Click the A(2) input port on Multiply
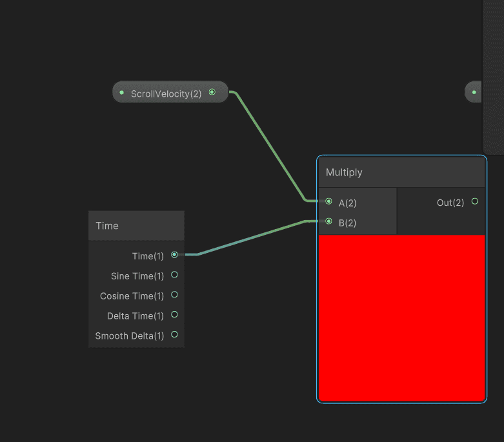This screenshot has height=442, width=504. (328, 201)
